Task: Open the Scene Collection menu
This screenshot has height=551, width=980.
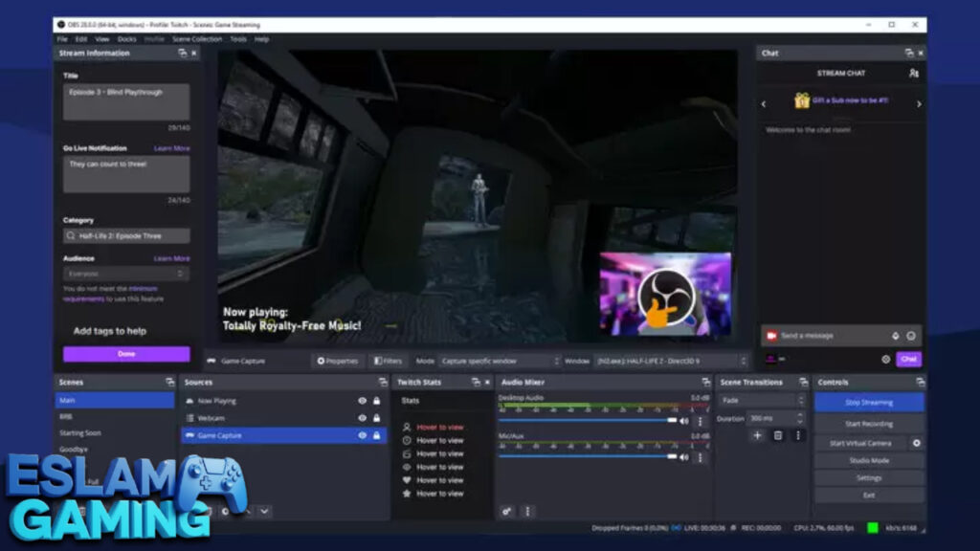Action: coord(197,38)
